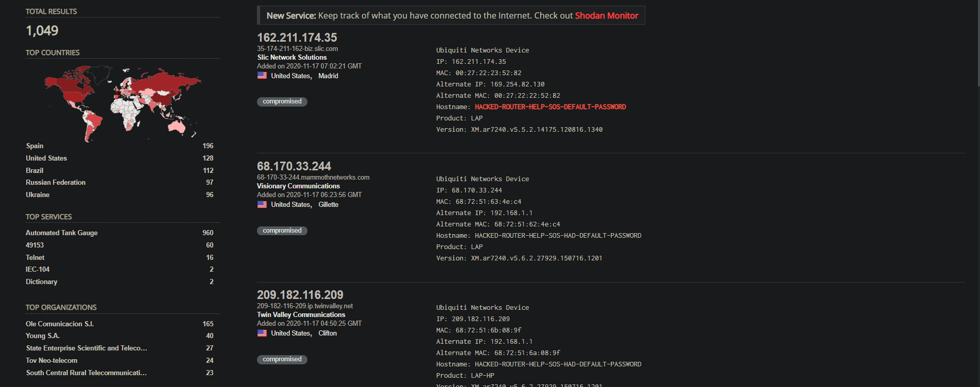Open result 209.182.116.209
980x387 pixels.
(300, 295)
